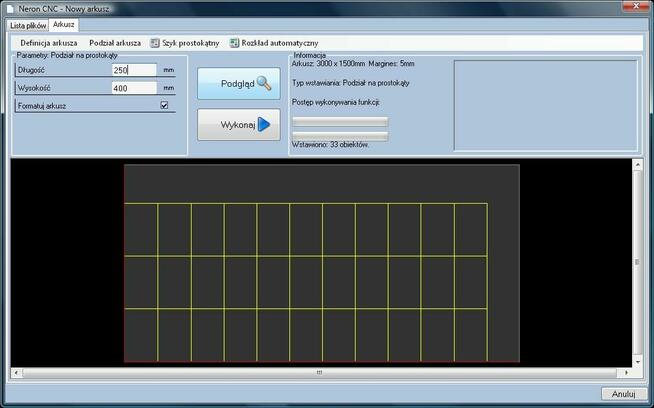
Task: Click the Podgląd magnifier icon
Action: coord(264,83)
